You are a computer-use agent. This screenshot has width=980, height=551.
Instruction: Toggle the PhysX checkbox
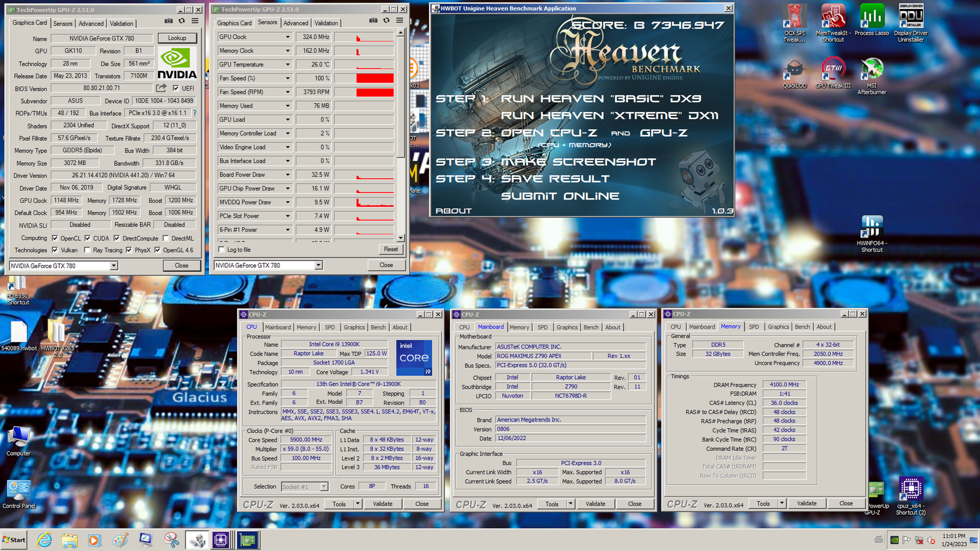[129, 250]
